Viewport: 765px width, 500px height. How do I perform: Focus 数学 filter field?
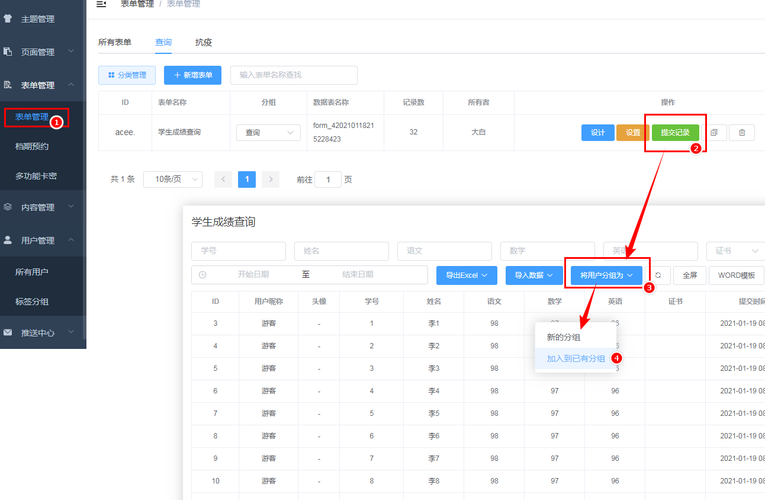[x=547, y=251]
